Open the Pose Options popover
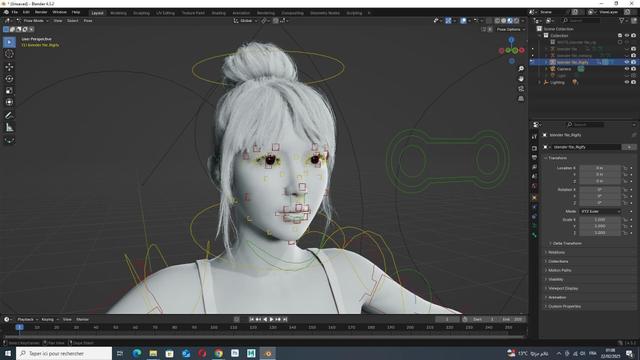640x360 pixels. [x=510, y=29]
